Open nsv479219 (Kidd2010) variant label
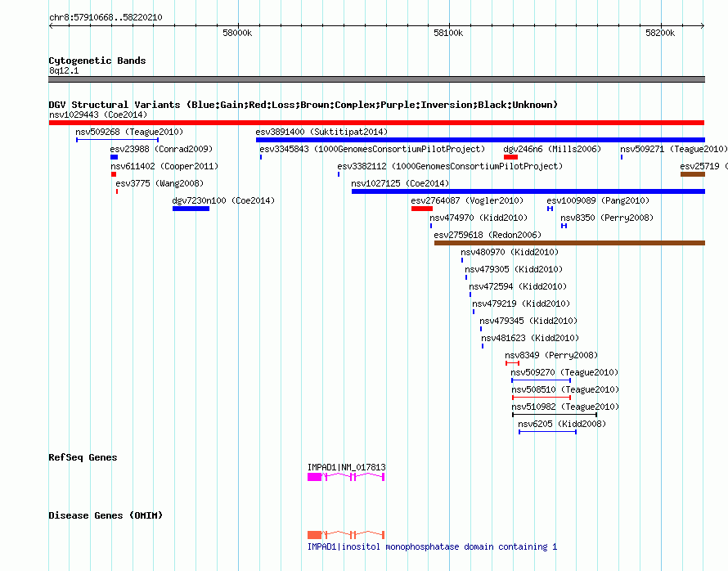 521,303
